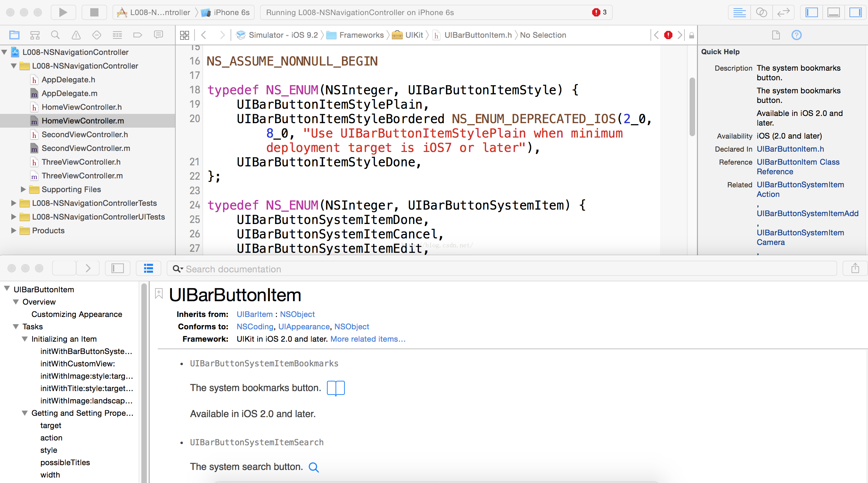Open the Test navigator
The width and height of the screenshot is (868, 483).
click(x=97, y=35)
